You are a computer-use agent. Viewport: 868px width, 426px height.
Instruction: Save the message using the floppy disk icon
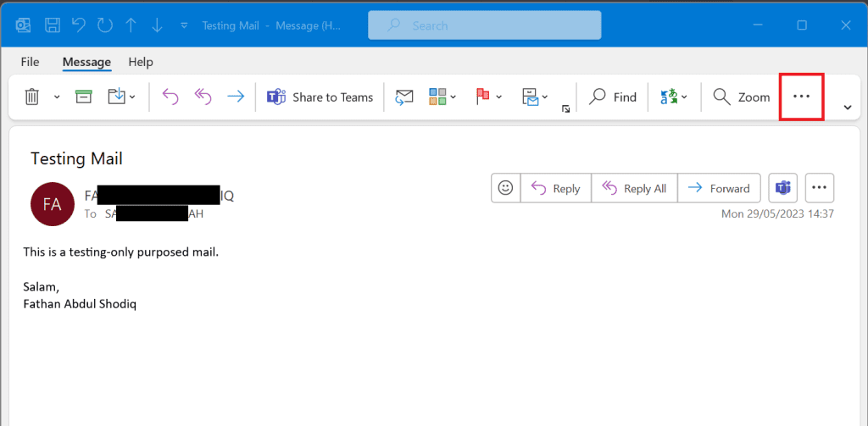(x=52, y=25)
